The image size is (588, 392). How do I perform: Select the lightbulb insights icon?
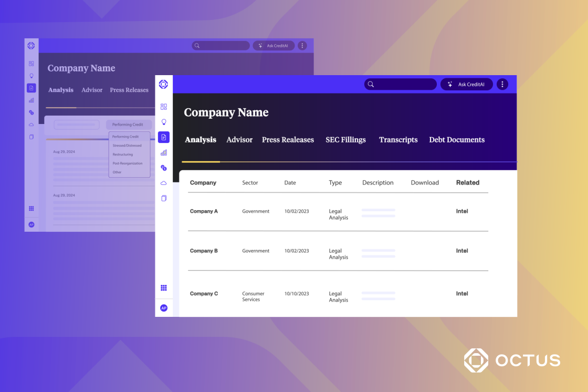pos(164,122)
